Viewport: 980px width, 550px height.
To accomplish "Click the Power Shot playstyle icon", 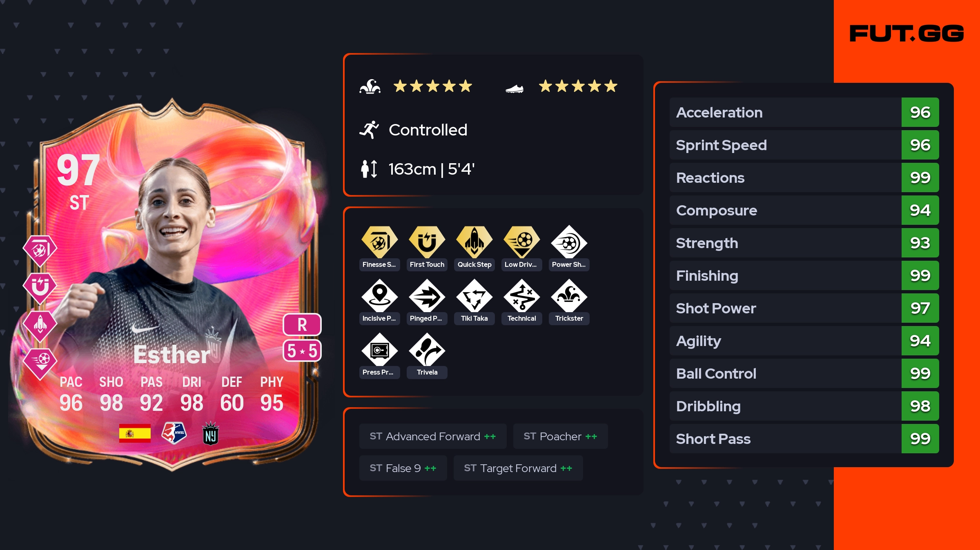I will [569, 242].
